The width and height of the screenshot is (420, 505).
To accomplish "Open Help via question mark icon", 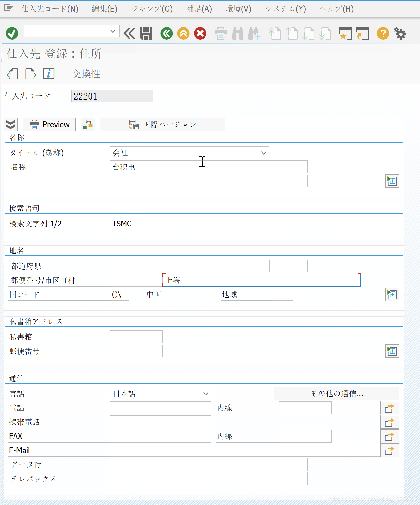I will (383, 33).
